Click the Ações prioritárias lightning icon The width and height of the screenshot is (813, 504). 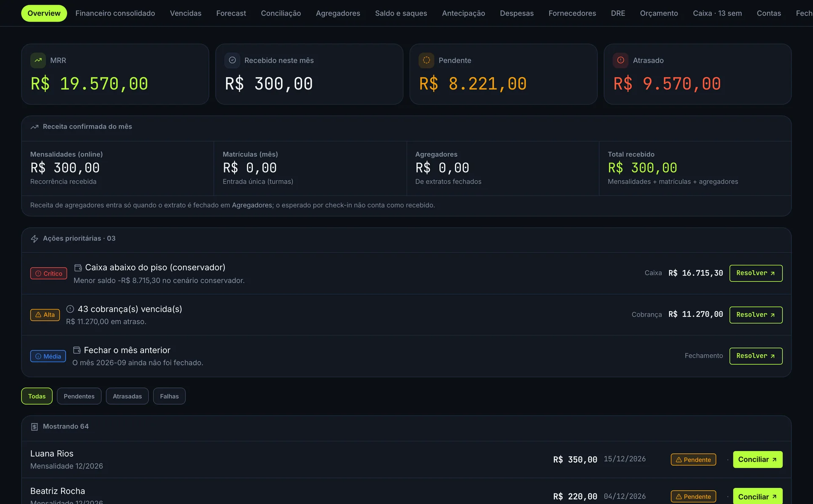point(35,239)
